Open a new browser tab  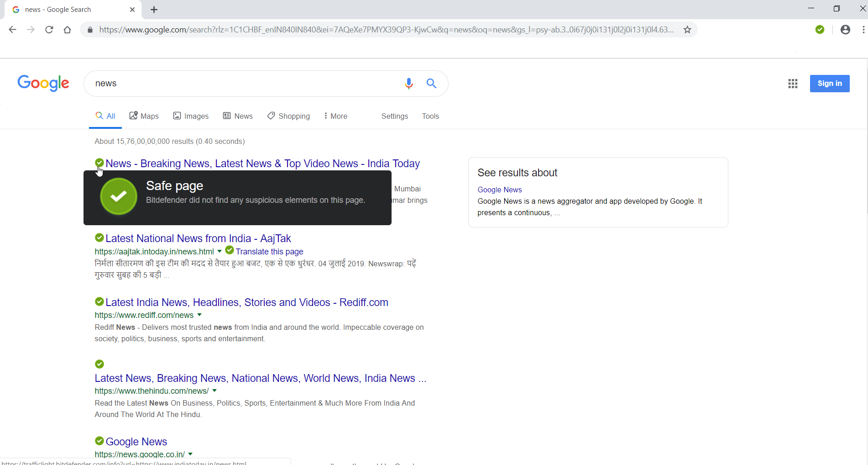[154, 10]
